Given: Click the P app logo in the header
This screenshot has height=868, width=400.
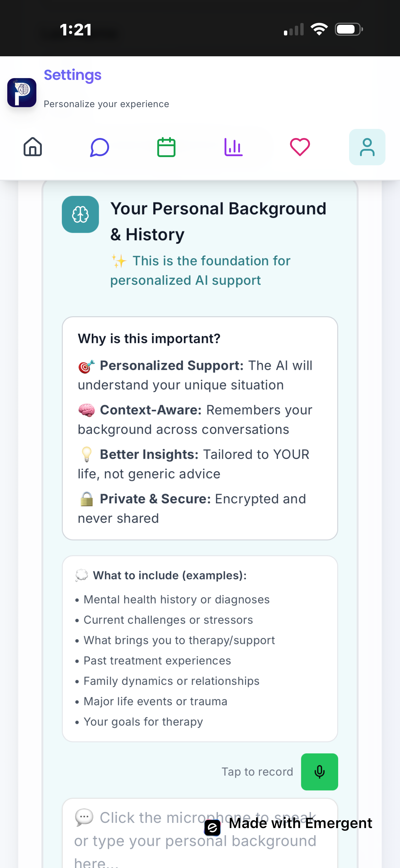Looking at the screenshot, I should [x=22, y=93].
